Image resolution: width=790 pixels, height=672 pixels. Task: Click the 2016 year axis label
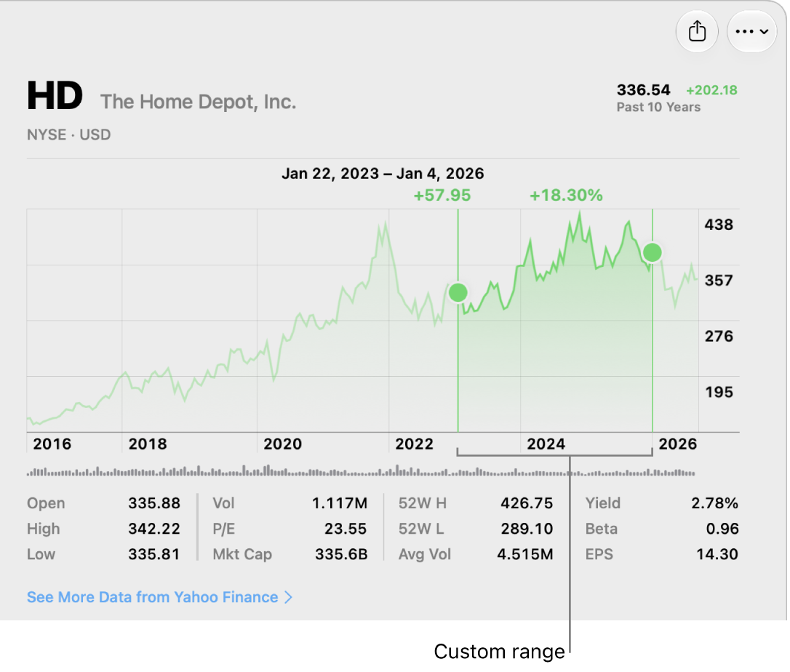point(52,444)
